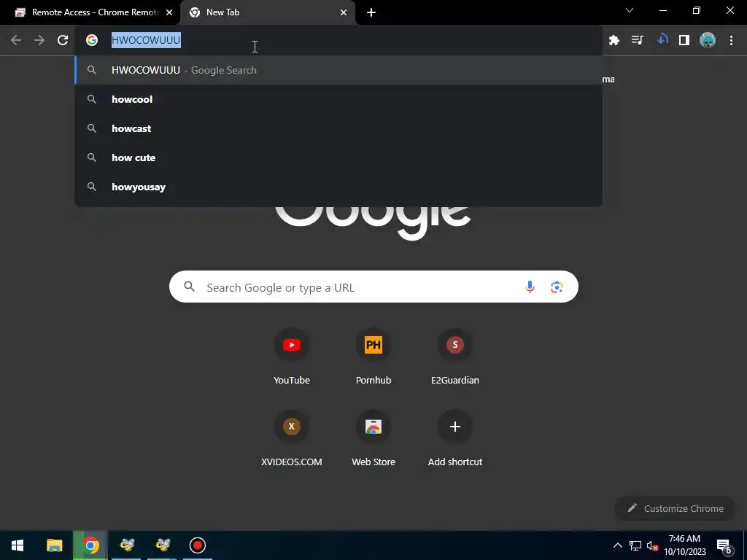Select the New Tab tab
747x560 pixels.
(x=268, y=12)
